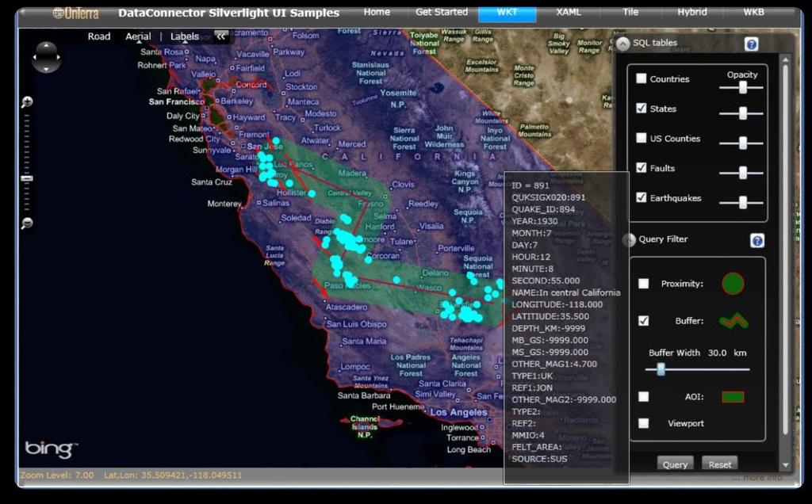Click the San Francisco map label

(x=177, y=102)
